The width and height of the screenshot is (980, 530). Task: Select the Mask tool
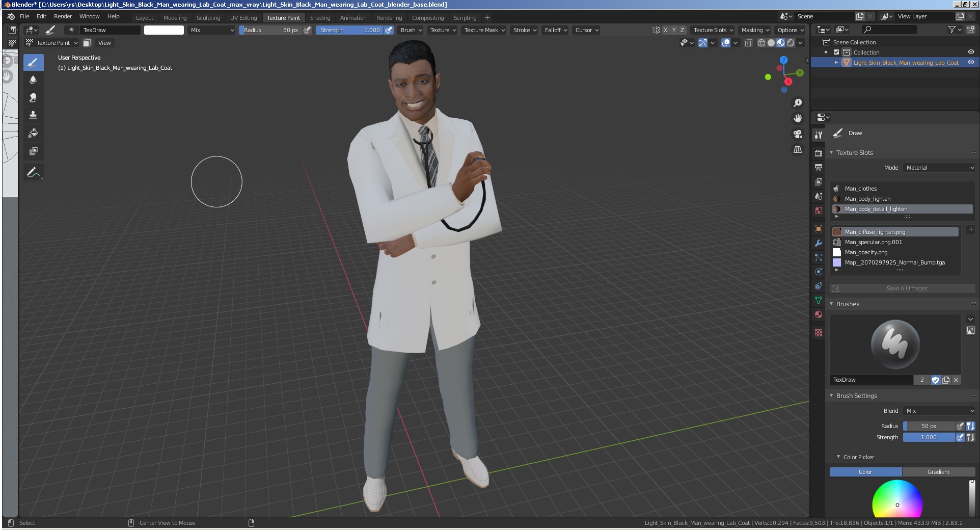(x=33, y=151)
